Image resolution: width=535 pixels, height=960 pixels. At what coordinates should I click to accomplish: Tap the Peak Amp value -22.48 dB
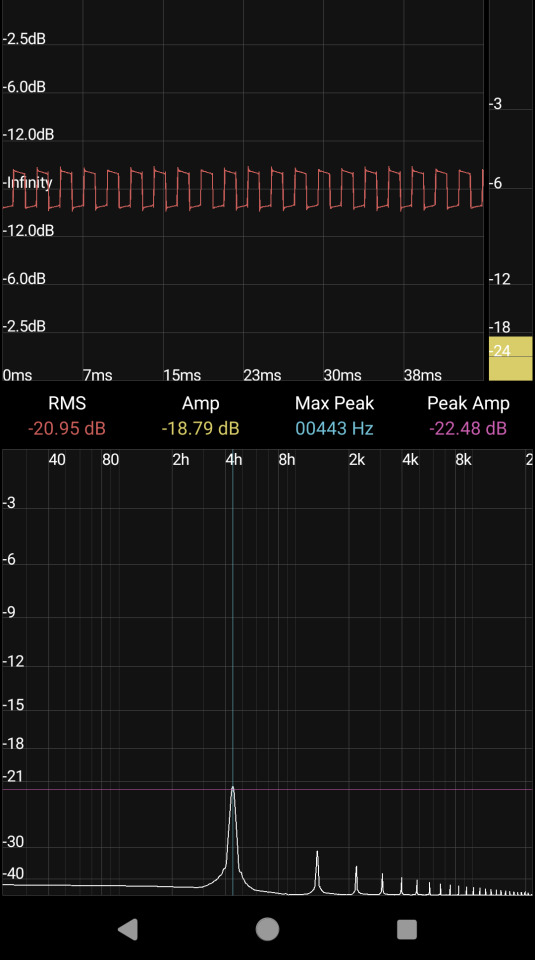(x=468, y=428)
